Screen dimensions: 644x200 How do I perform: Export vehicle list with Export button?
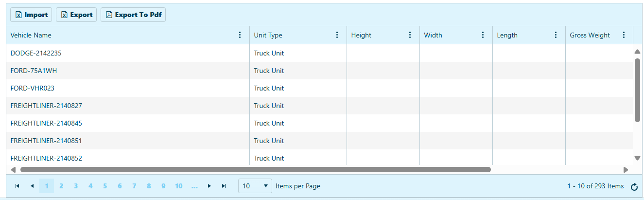(76, 15)
